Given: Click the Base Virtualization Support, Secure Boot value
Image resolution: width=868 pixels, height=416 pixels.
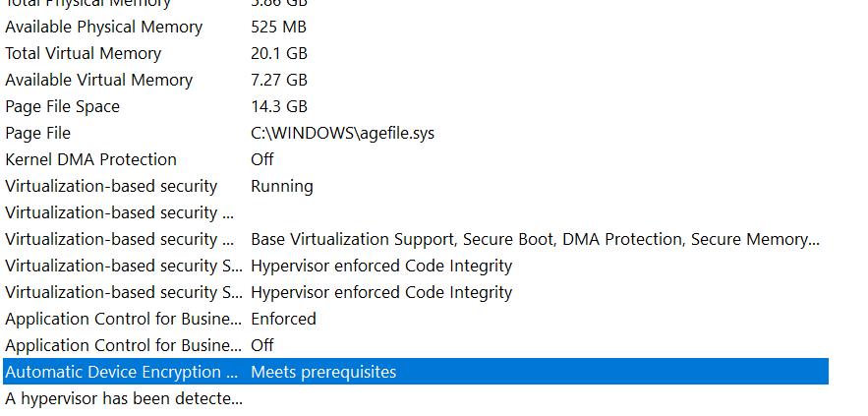Looking at the screenshot, I should pos(535,239).
